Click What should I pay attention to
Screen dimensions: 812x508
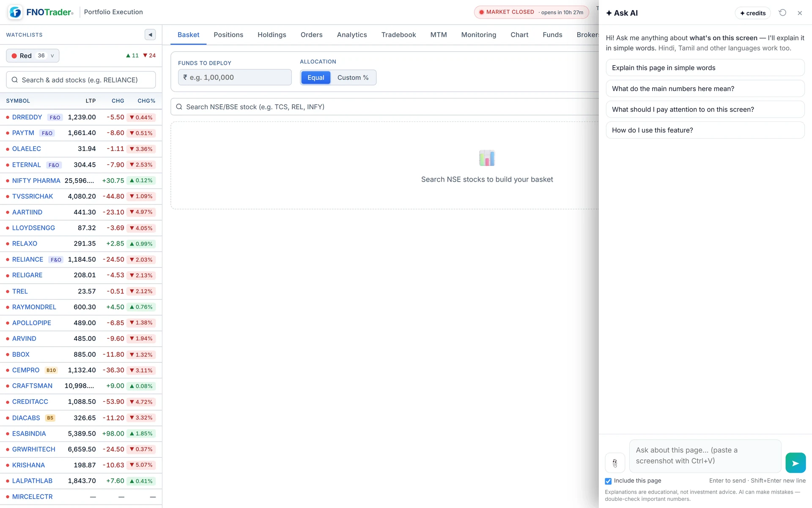point(705,109)
